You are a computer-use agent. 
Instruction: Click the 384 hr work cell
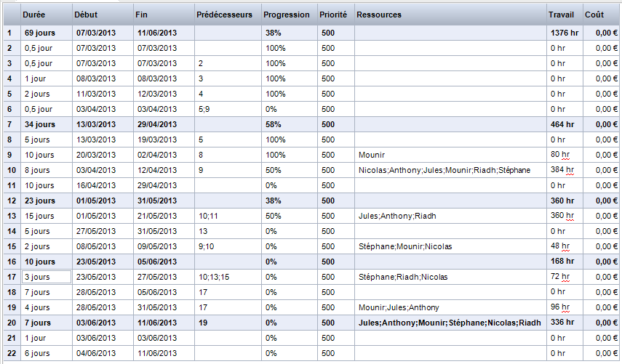(564, 170)
